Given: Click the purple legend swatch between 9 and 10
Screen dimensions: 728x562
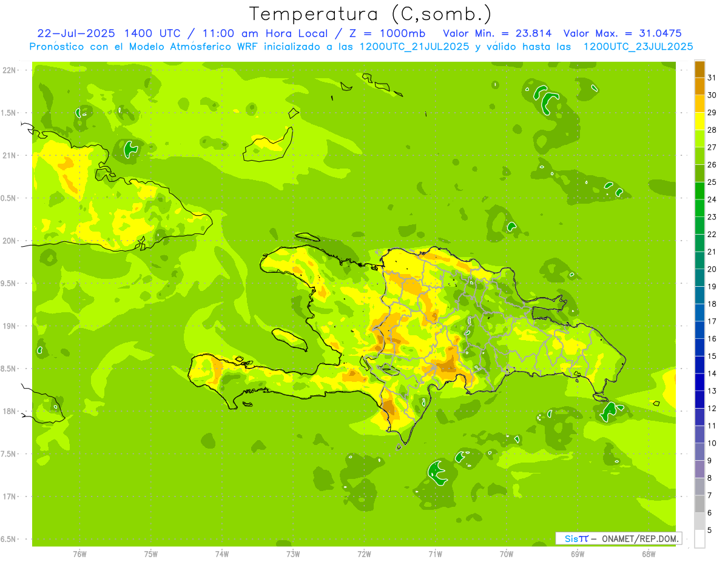Looking at the screenshot, I should (699, 452).
